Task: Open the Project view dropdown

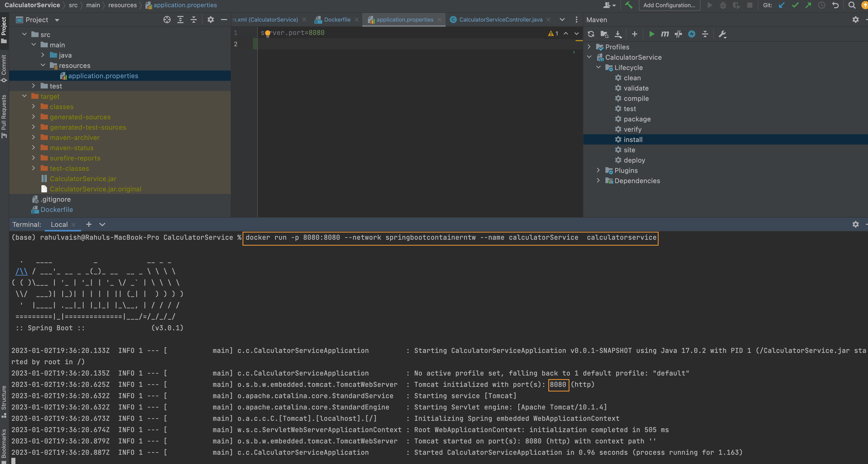Action: coord(57,20)
